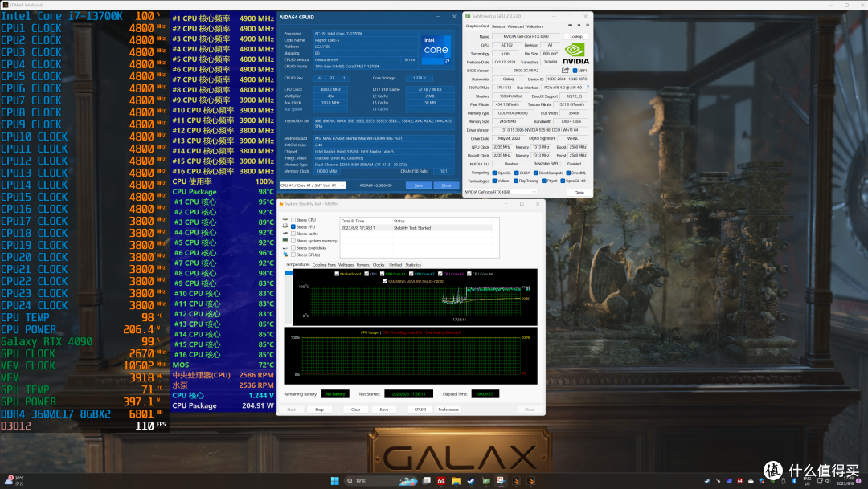Enable the Stress CPU checkbox
This screenshot has height=489, width=868.
(x=293, y=219)
